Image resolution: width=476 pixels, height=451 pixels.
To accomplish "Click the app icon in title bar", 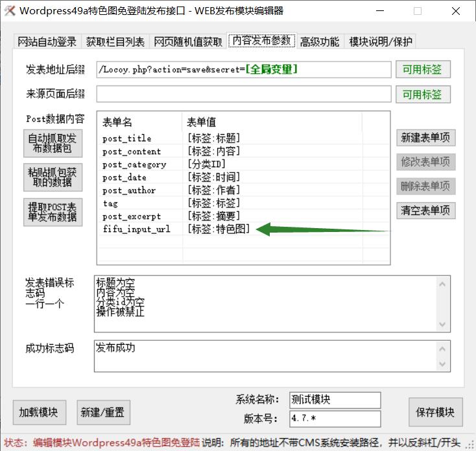I will (10, 11).
